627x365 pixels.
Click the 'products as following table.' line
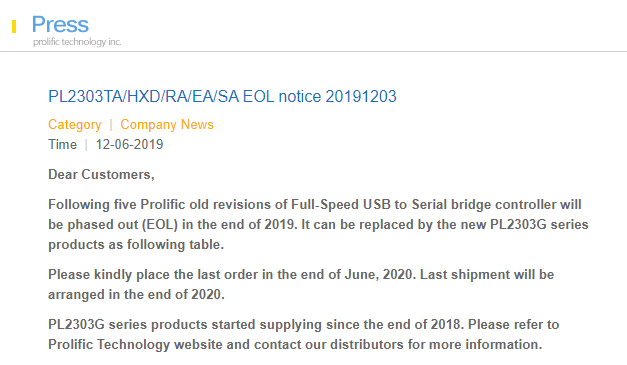136,244
